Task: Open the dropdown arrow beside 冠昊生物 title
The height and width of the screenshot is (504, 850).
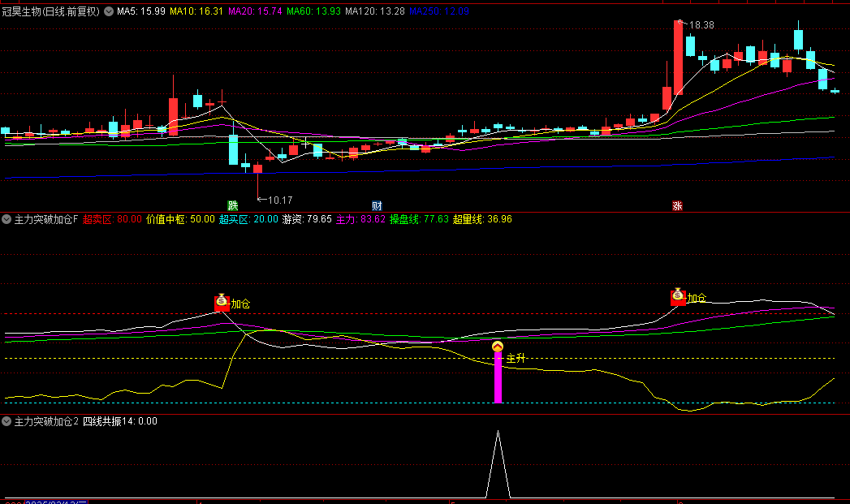Action: point(109,11)
